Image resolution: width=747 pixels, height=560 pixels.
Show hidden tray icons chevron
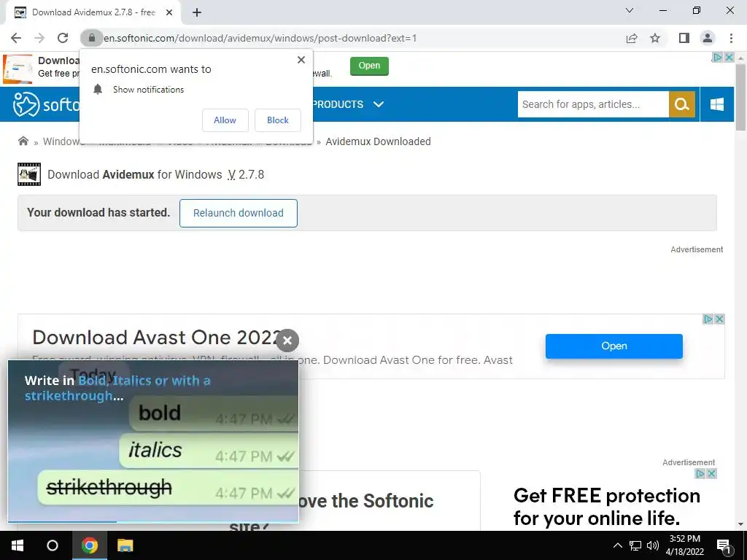[x=617, y=545]
